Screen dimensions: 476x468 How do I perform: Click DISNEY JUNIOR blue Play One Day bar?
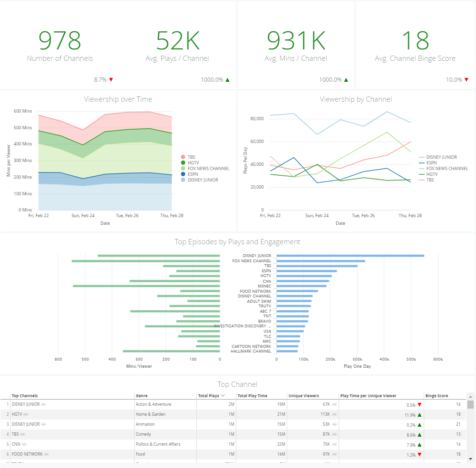(350, 256)
